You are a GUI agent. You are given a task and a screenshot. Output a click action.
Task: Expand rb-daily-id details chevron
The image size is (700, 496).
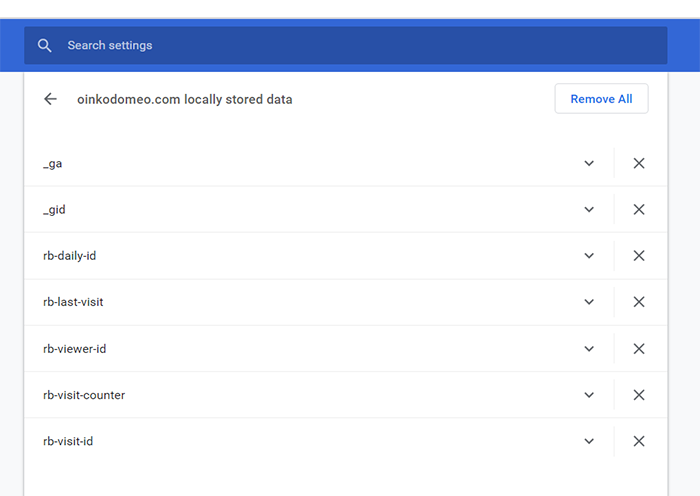tap(589, 256)
